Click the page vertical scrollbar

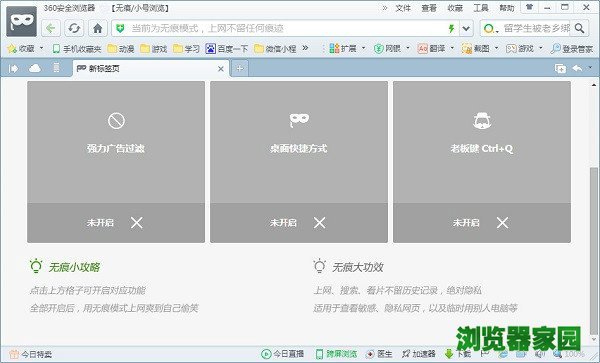coord(594,251)
